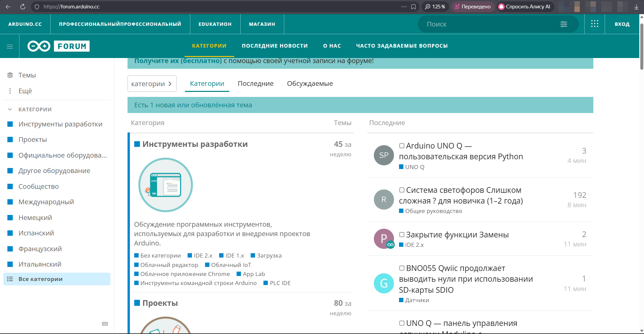The width and height of the screenshot is (644, 334).
Task: Click the Arduino Forum logo
Action: pos(59,46)
